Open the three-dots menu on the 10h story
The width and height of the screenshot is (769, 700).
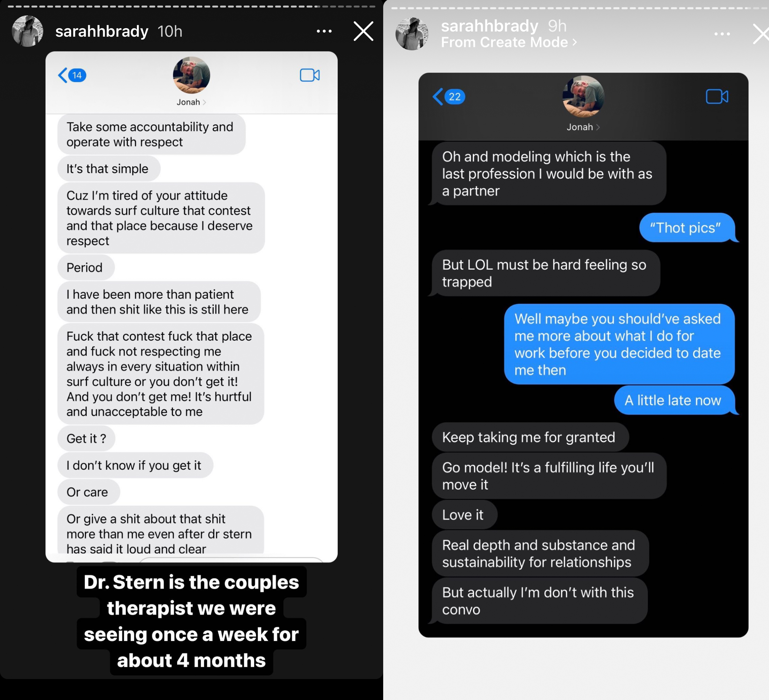324,31
